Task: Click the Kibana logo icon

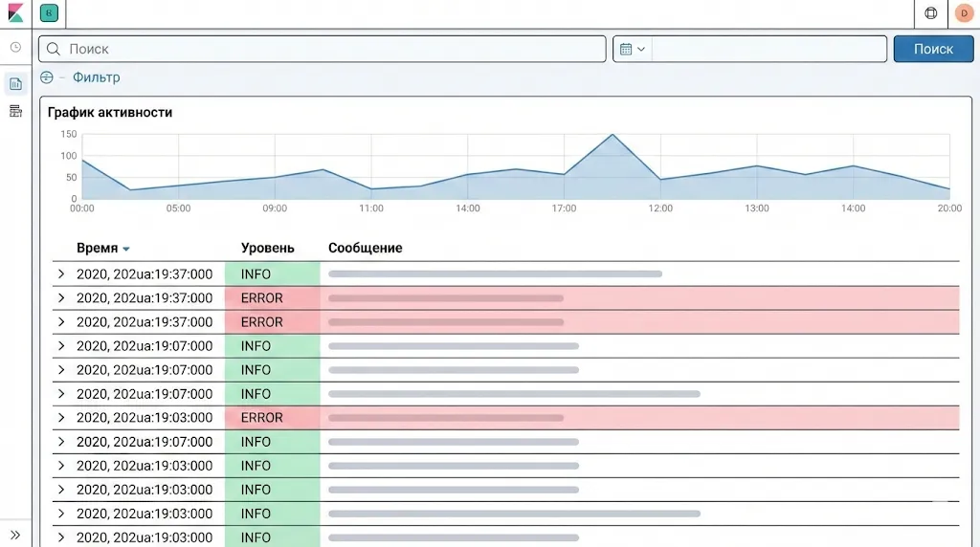Action: 15,13
